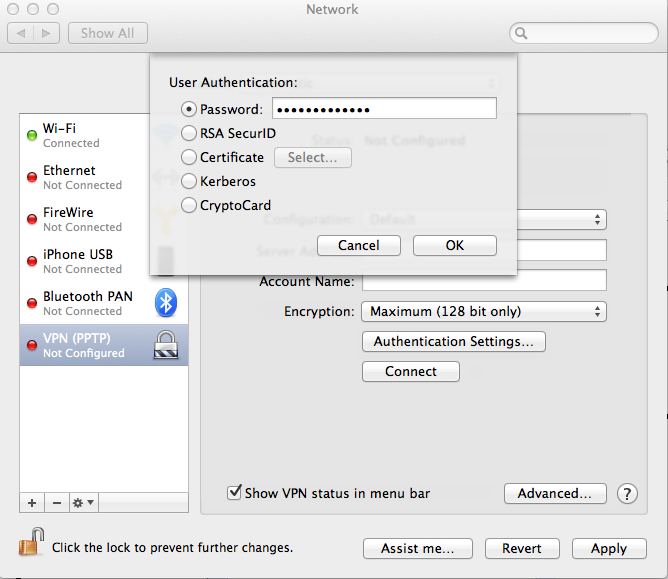
Task: Select the Password authentication radio button
Action: [x=189, y=109]
